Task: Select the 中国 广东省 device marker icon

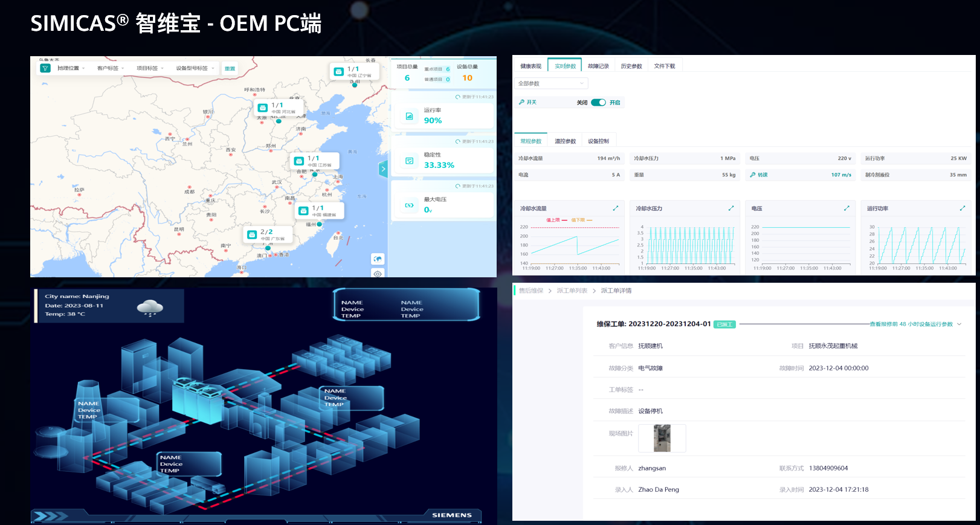Action: (x=252, y=234)
